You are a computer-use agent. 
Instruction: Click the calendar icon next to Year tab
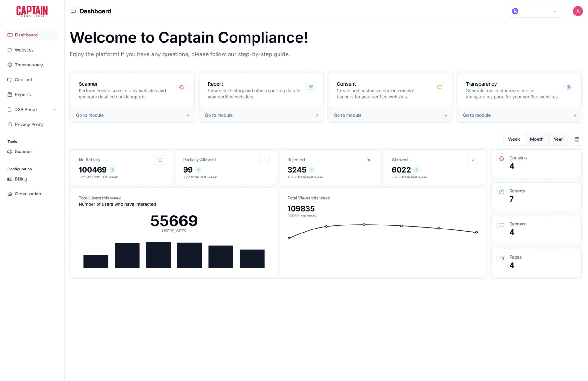(x=577, y=139)
